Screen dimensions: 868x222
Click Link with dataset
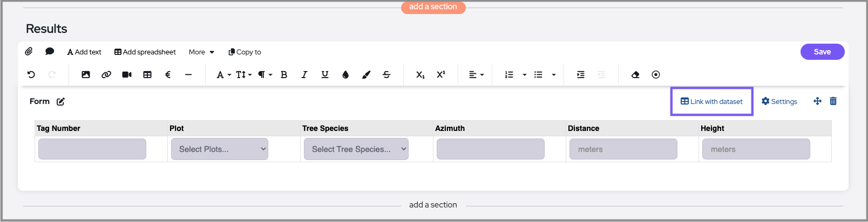click(711, 101)
